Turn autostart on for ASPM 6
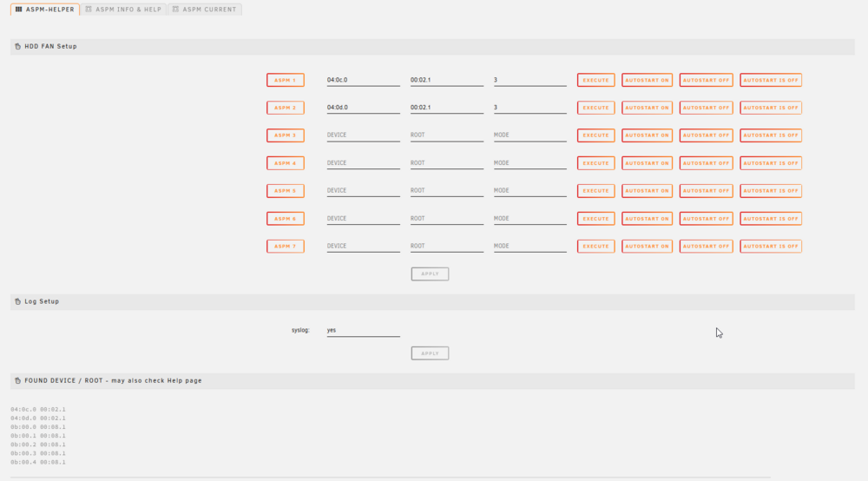Image resolution: width=868 pixels, height=481 pixels. [647, 219]
